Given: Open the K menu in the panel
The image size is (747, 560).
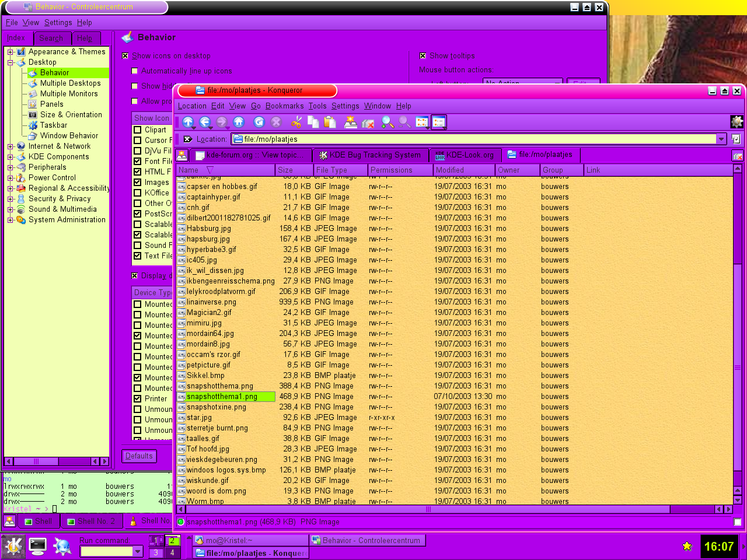Looking at the screenshot, I should click(13, 547).
